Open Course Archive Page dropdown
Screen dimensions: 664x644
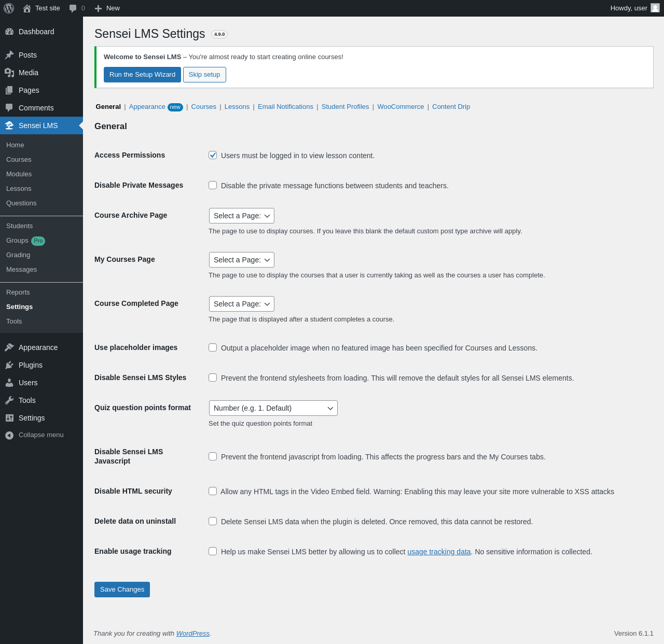[x=241, y=216]
